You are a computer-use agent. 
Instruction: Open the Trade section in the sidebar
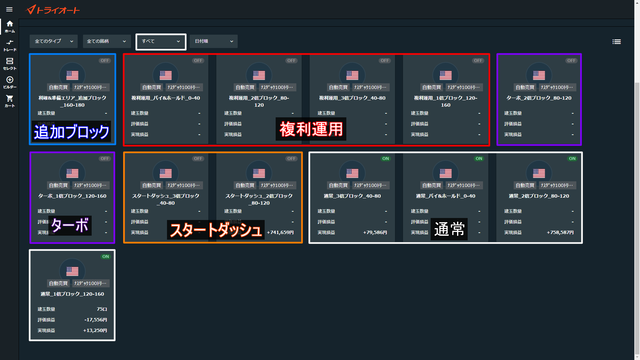pyautogui.click(x=9, y=45)
